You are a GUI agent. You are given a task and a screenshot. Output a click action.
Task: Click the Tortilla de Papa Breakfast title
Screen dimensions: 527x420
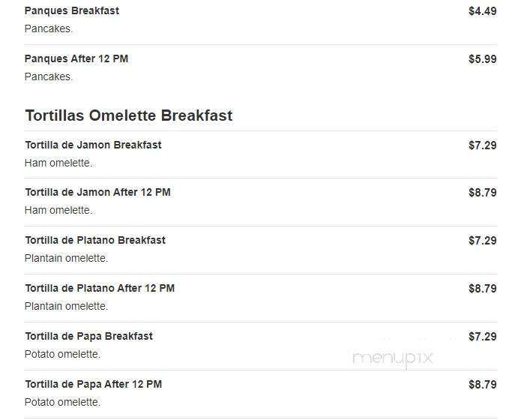point(88,337)
